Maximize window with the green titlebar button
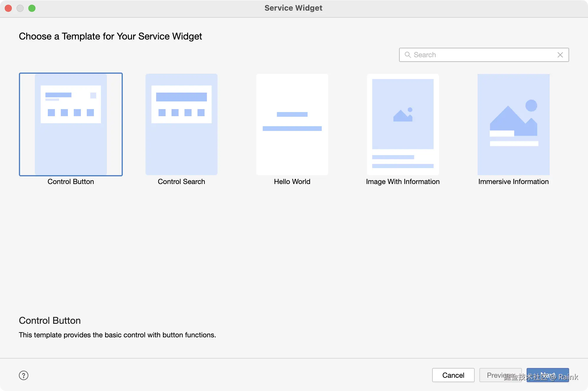The height and width of the screenshot is (391, 588). click(32, 8)
